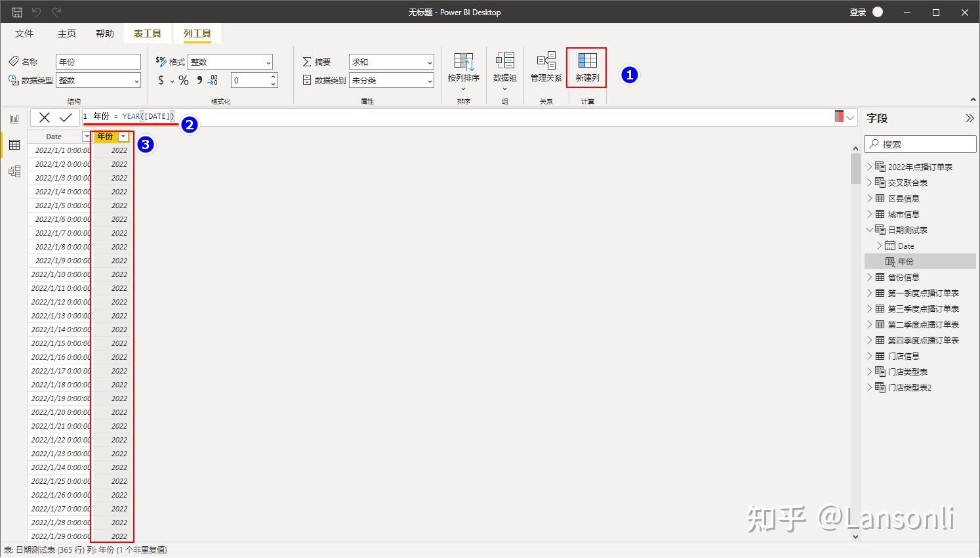Switch to data view in left sidebar

click(14, 144)
